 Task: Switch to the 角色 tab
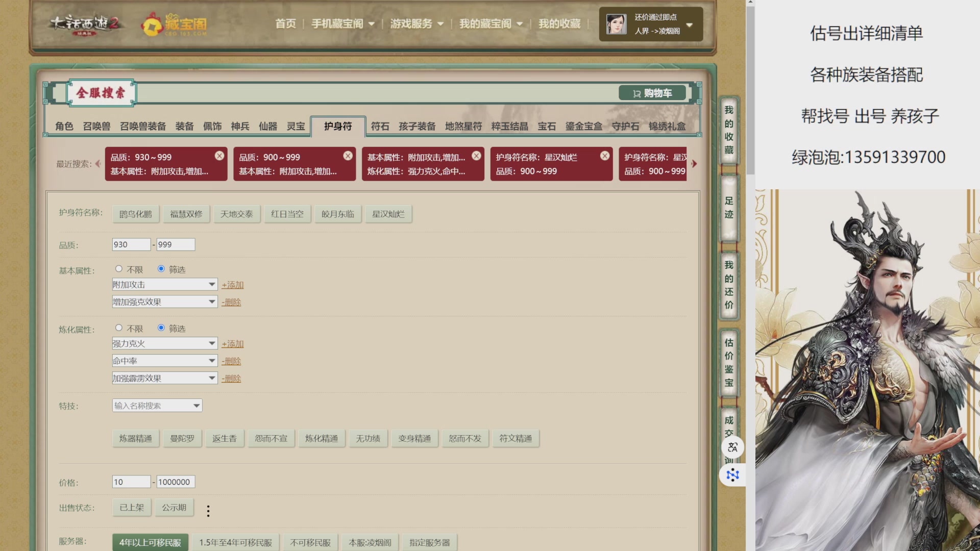(64, 126)
